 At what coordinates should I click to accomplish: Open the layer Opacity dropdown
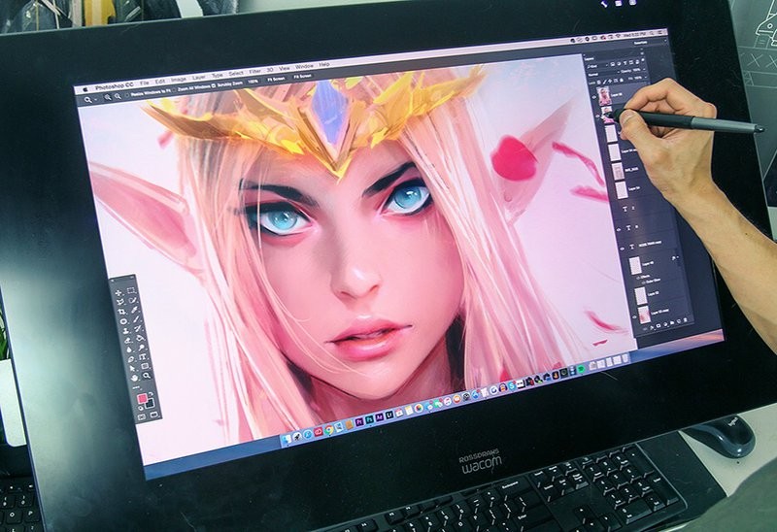644,69
